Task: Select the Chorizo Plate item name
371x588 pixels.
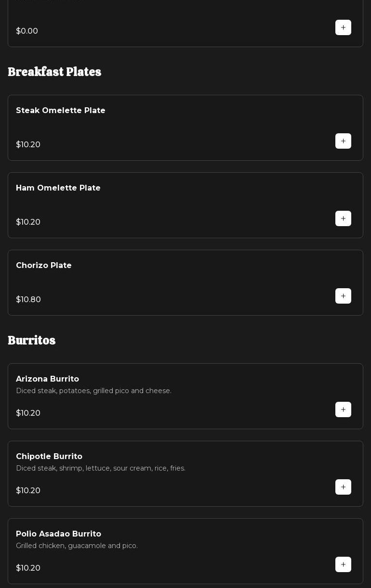Action: (44, 266)
